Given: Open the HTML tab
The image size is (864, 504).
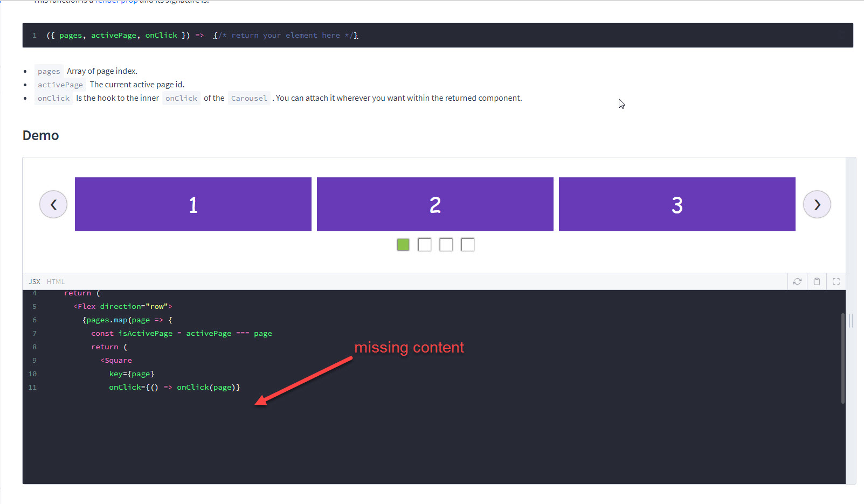Looking at the screenshot, I should tap(56, 281).
